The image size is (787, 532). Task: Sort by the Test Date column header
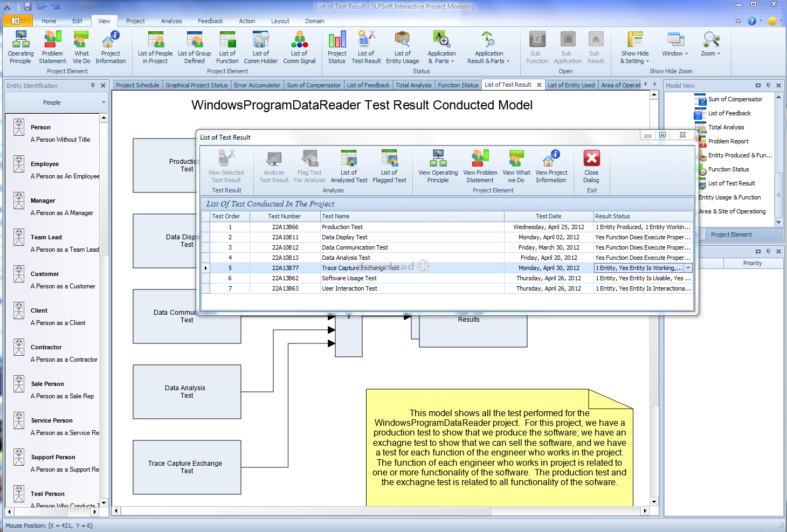pos(548,216)
